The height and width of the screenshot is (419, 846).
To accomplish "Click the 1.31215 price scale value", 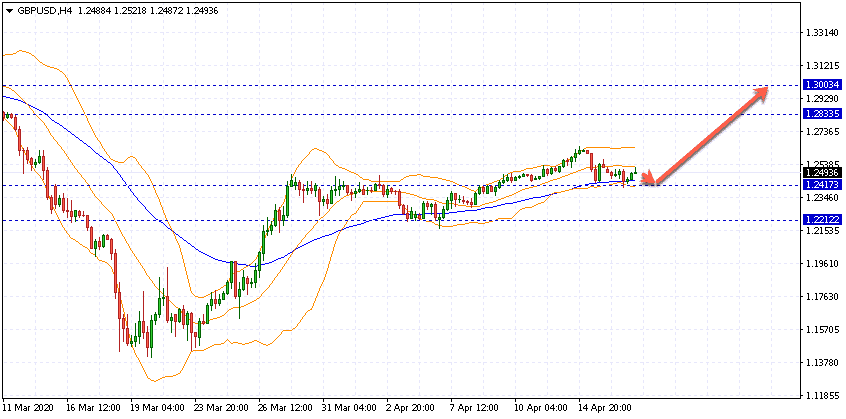I will 823,66.
